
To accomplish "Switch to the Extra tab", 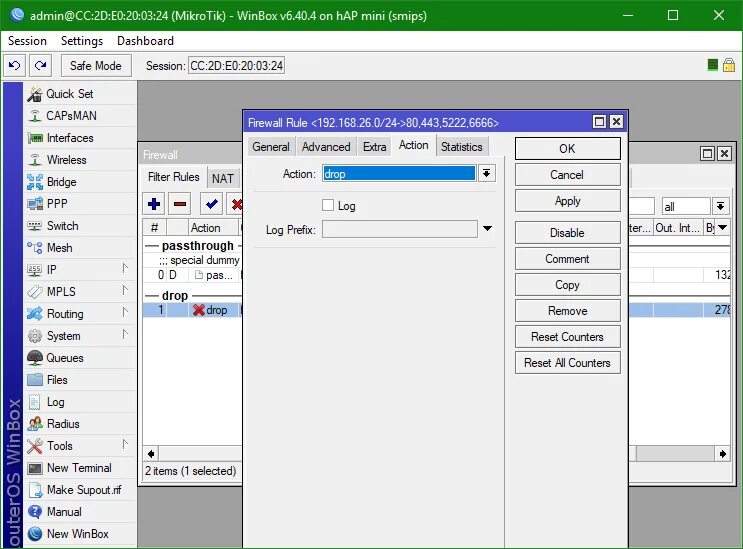I will pyautogui.click(x=375, y=147).
